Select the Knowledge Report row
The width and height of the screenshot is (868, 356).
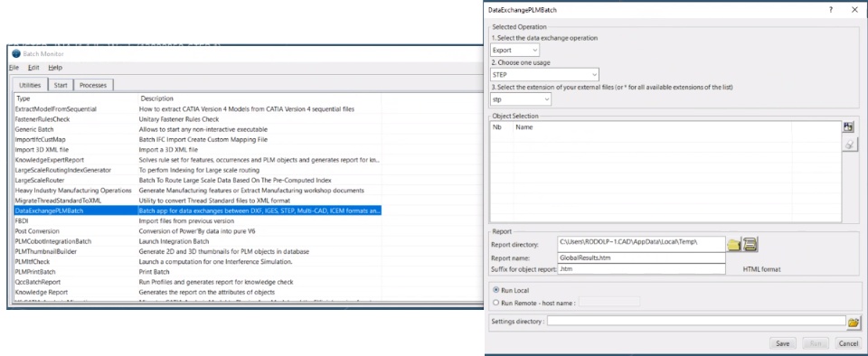198,292
